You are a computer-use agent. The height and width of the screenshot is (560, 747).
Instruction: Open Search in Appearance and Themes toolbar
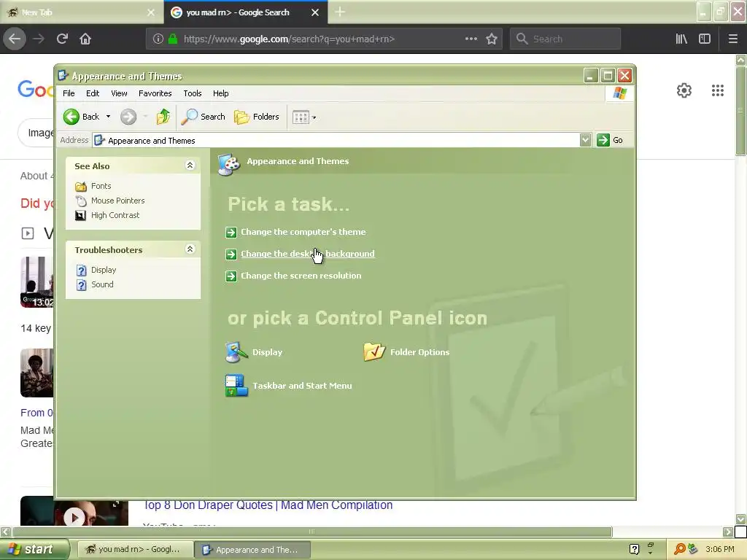point(203,117)
